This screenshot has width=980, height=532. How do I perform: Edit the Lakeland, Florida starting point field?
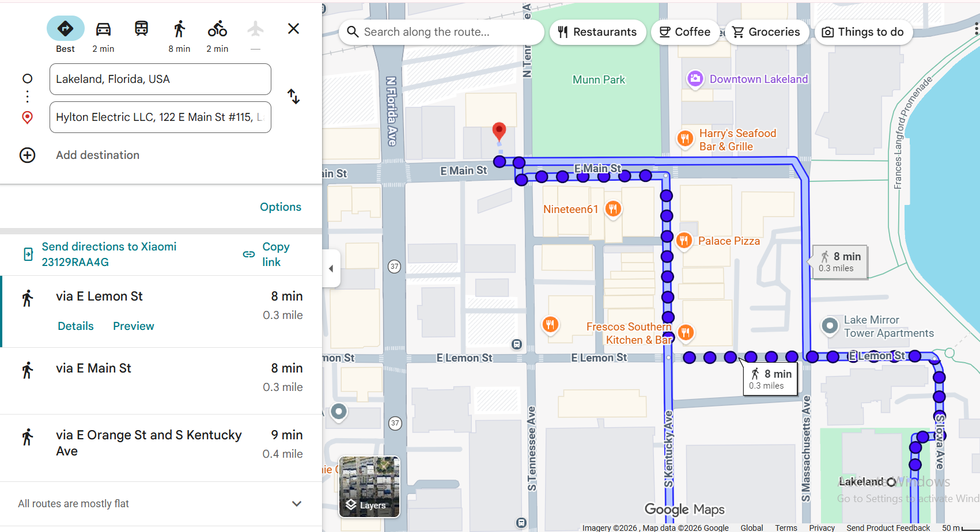160,79
